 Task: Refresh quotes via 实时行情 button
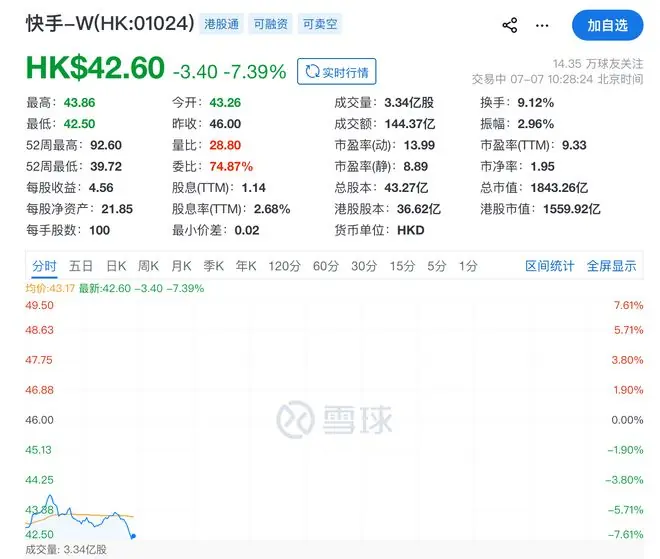tap(336, 72)
